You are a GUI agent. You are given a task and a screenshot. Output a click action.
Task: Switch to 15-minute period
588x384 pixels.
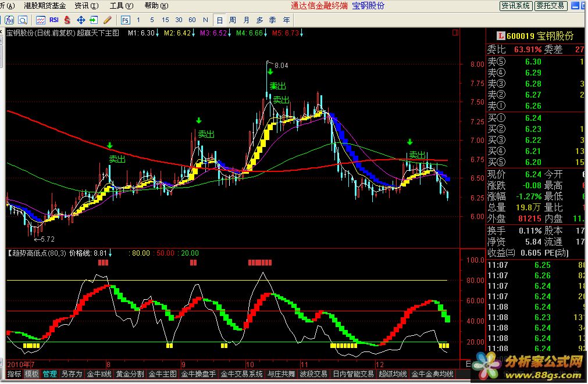tap(165, 20)
